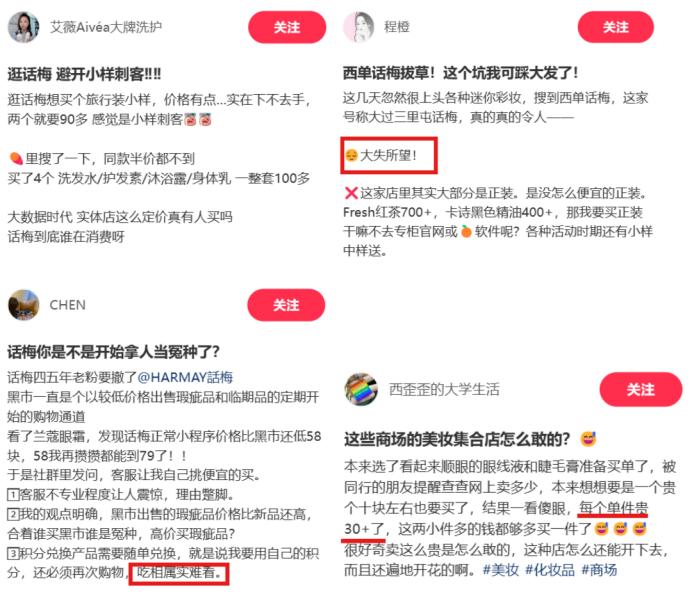Follow 艾薇Aivéa大牌洗护 with 关注 button
The width and height of the screenshot is (692, 595).
click(x=287, y=27)
